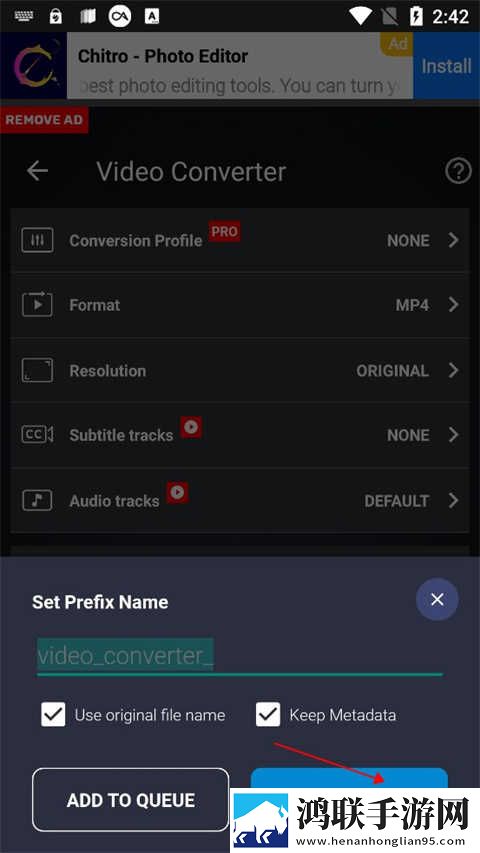Open Subtitle tracks NONE row
Screen dimensions: 480x853
(239, 435)
